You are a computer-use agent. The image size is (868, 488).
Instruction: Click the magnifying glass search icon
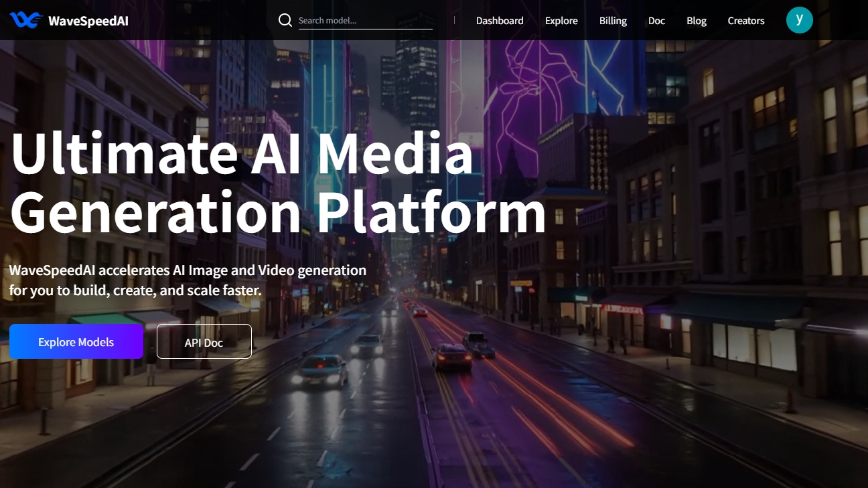[x=285, y=20]
